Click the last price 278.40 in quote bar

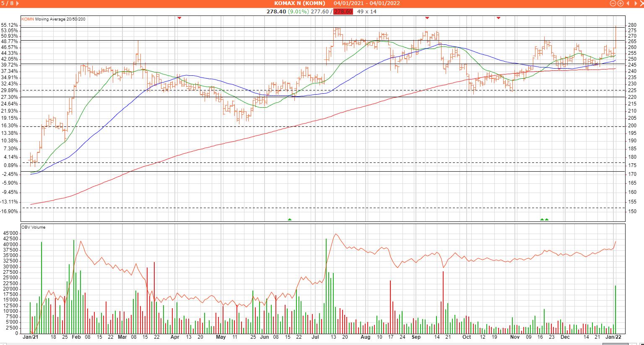tap(276, 11)
